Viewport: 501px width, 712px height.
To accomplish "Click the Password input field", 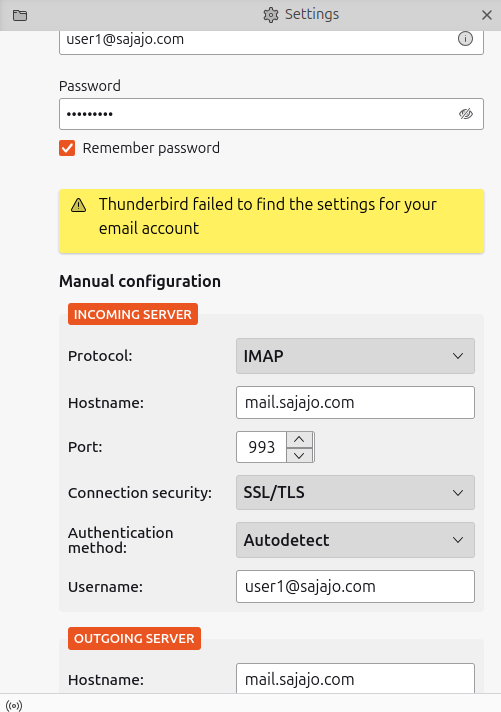I will click(271, 114).
